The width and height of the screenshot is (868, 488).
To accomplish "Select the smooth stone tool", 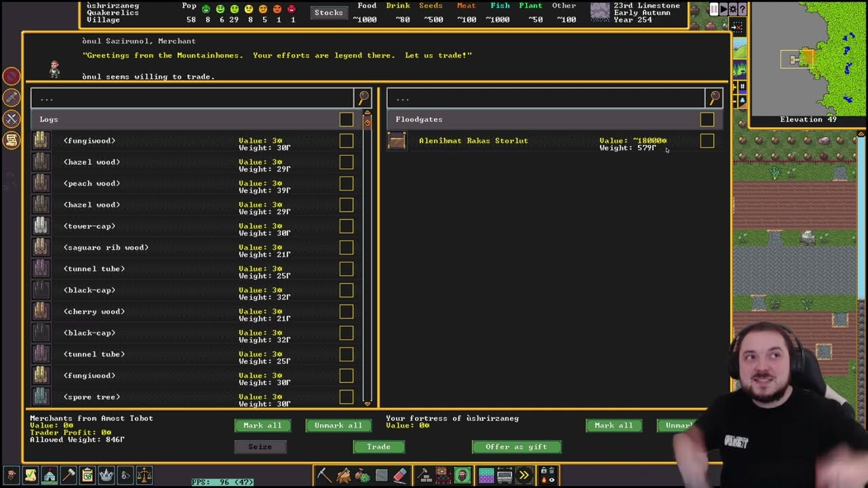I will [381, 475].
